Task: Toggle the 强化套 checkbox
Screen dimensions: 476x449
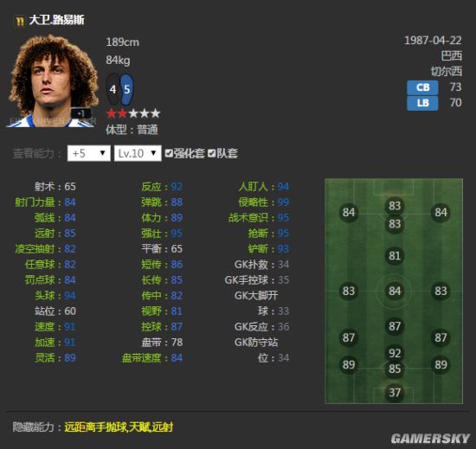Action: tap(169, 153)
